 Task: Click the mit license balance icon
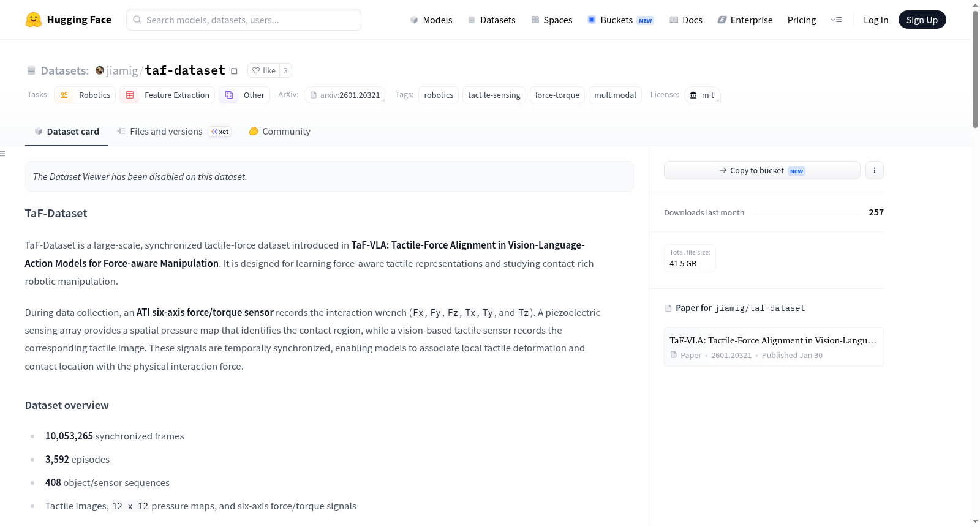click(x=693, y=95)
